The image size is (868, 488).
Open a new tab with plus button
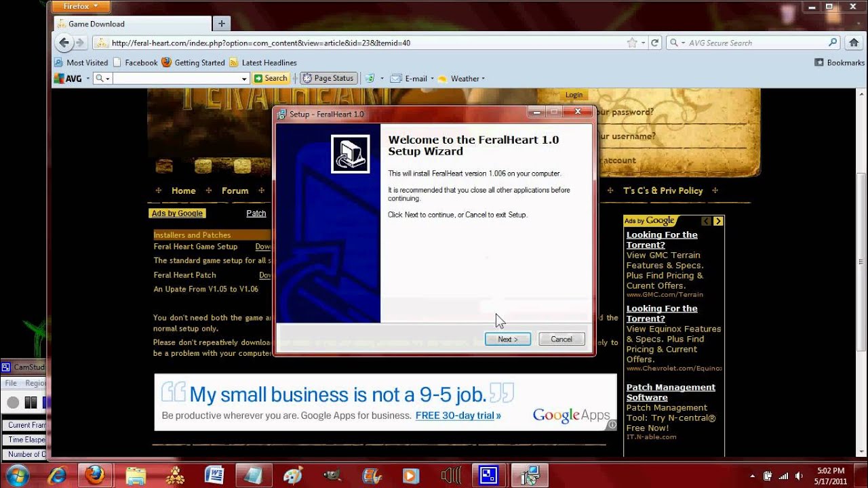pos(221,24)
